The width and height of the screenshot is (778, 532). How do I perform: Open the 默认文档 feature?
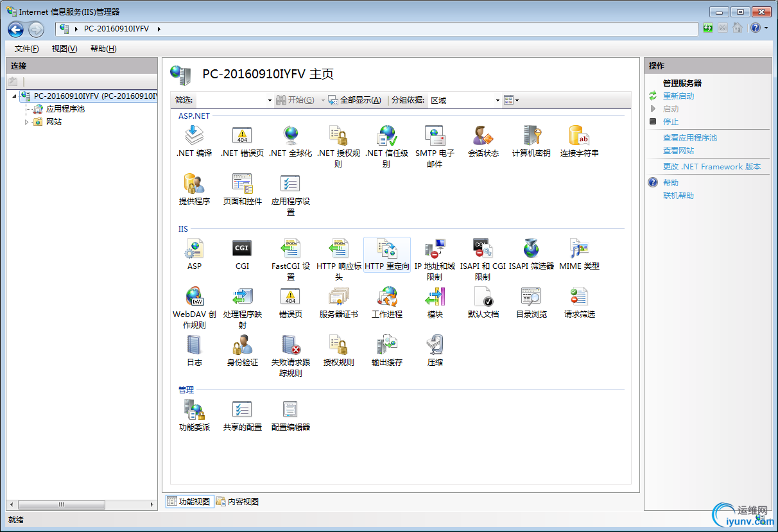(483, 302)
